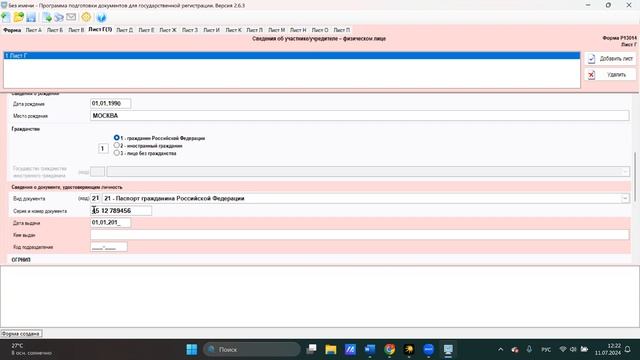Viewport: 640px width, 360px height.
Task: Click the new document toolbar icon
Action: (6, 17)
